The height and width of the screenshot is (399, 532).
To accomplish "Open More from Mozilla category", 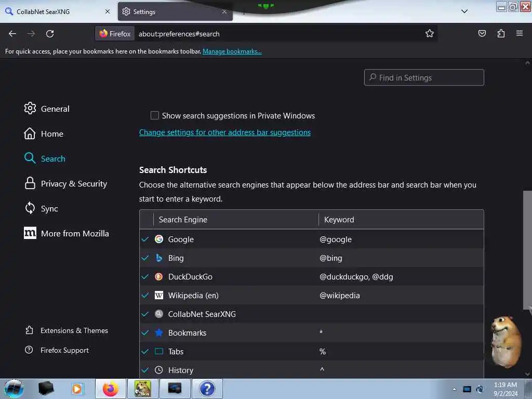I will tap(66, 233).
